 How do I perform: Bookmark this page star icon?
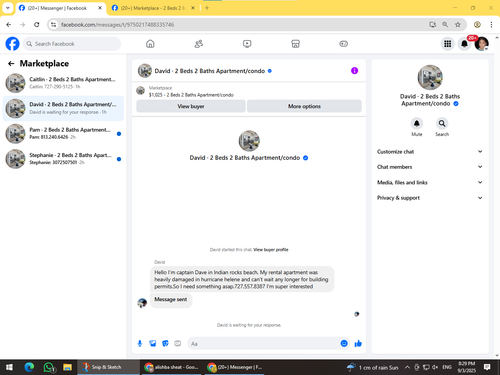(458, 24)
